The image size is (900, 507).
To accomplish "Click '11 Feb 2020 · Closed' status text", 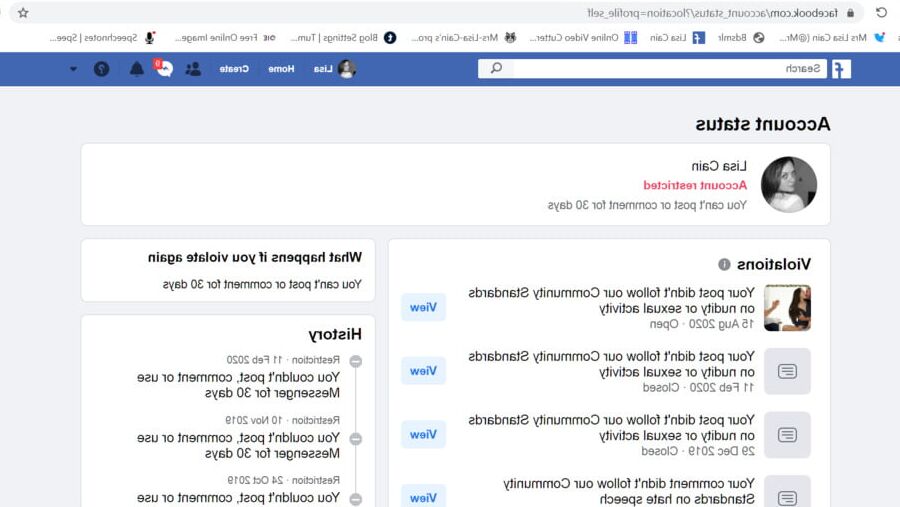I will click(698, 388).
